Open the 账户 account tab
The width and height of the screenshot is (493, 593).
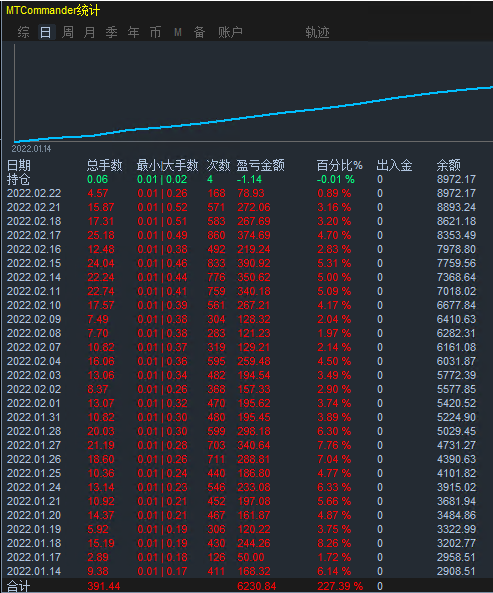[230, 32]
